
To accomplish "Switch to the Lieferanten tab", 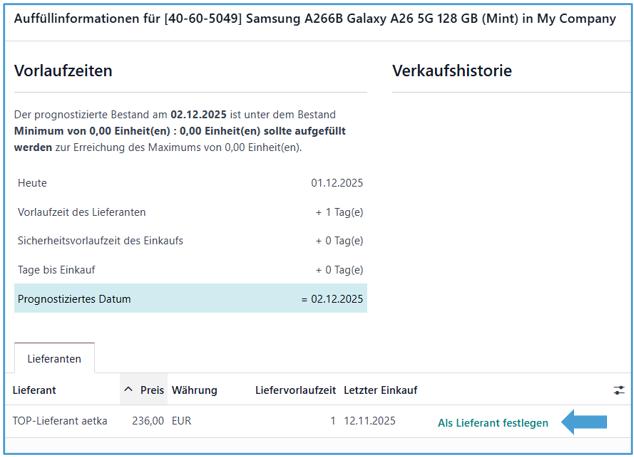I will 54,357.
